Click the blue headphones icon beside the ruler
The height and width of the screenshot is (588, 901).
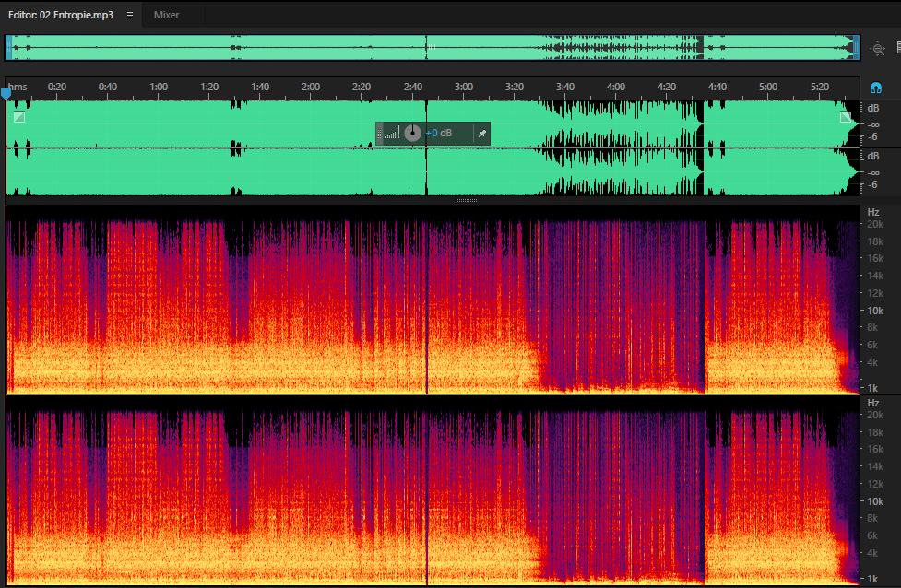(876, 88)
